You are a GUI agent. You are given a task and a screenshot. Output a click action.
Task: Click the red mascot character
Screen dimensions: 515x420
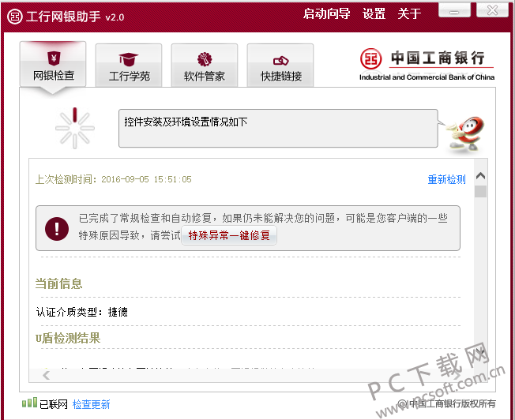point(466,134)
